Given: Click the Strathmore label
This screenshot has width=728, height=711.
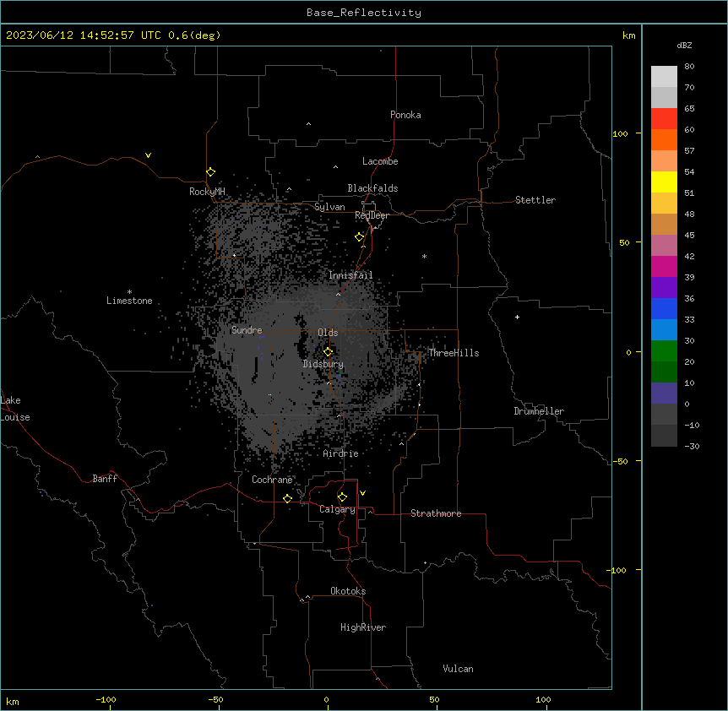Looking at the screenshot, I should click(x=436, y=513).
